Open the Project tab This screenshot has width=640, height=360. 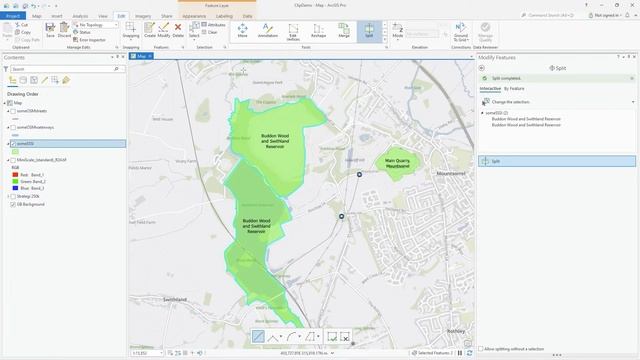13,16
